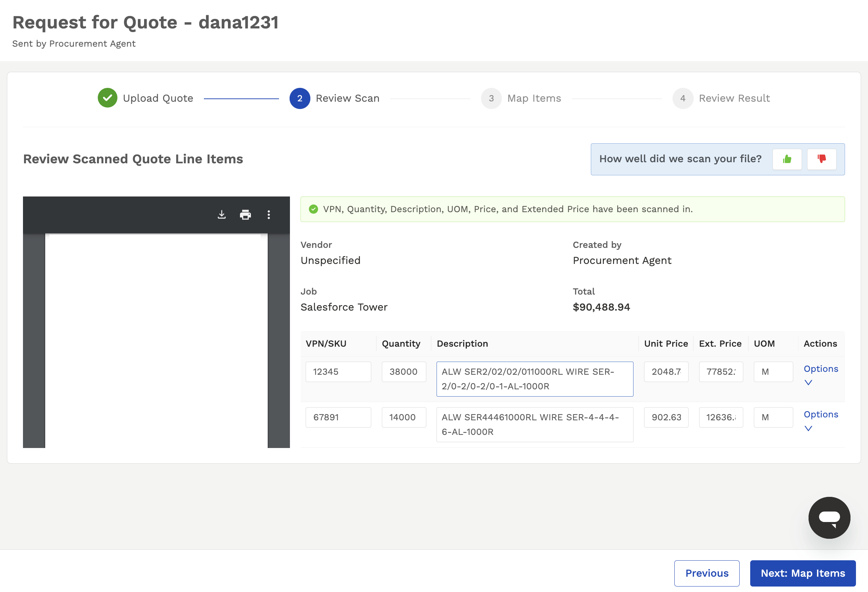Open the chat support bubble
This screenshot has width=868, height=592.
pyautogui.click(x=829, y=518)
